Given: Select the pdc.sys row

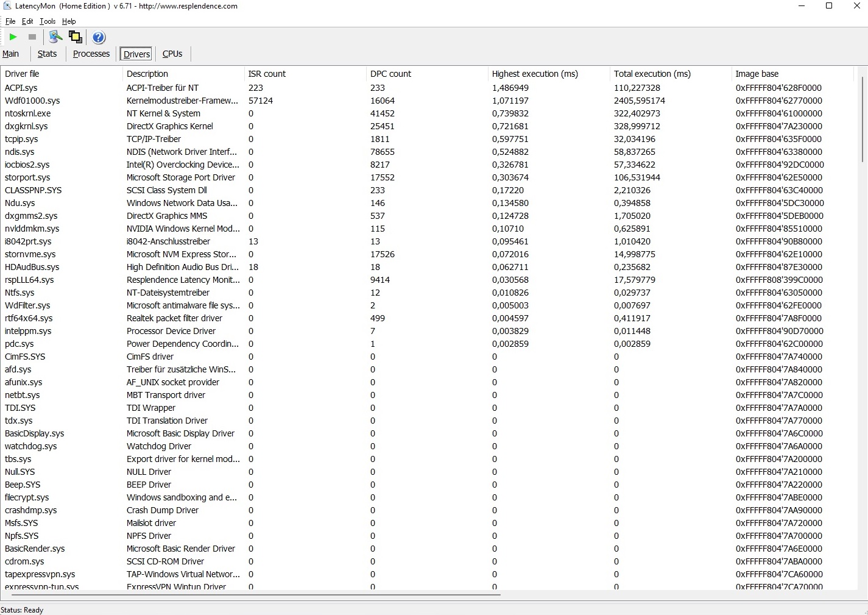Looking at the screenshot, I should (429, 344).
